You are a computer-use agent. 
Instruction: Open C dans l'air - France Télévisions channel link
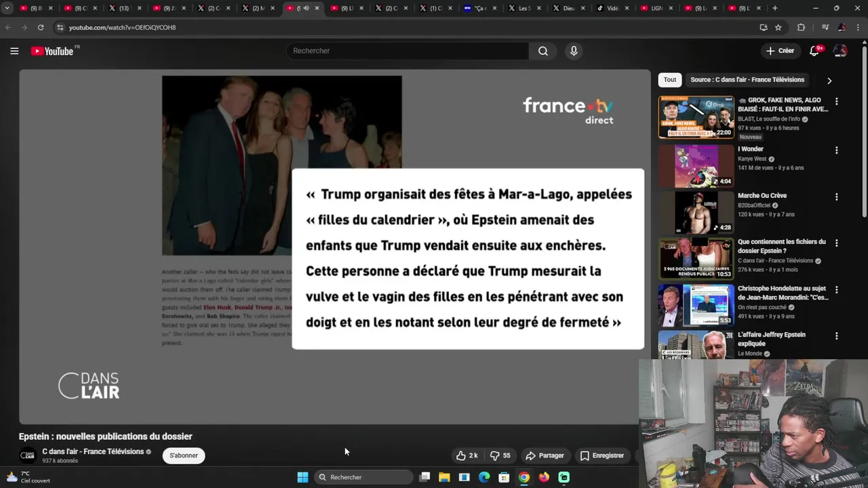[93, 451]
